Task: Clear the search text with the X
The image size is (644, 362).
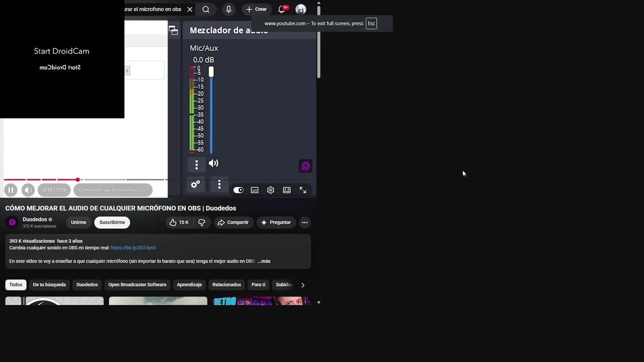Action: 190,9
